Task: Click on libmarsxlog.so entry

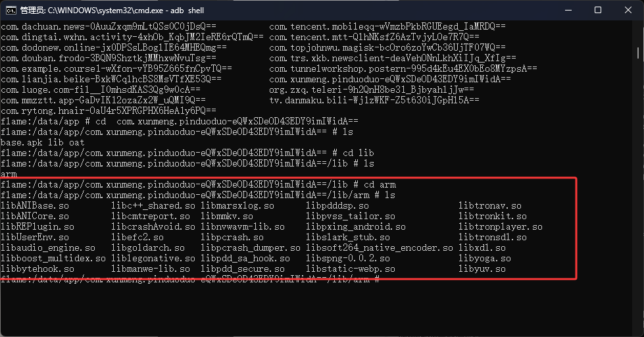Action: 237,206
